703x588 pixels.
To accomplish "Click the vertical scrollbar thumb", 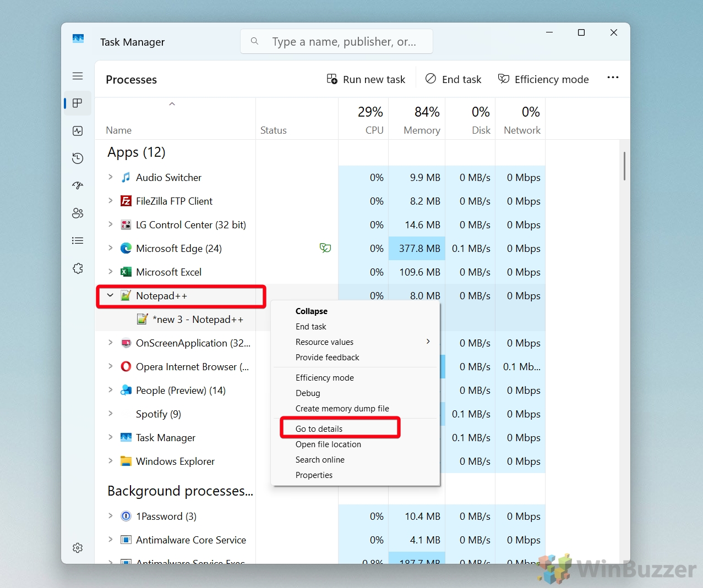I will coord(624,166).
